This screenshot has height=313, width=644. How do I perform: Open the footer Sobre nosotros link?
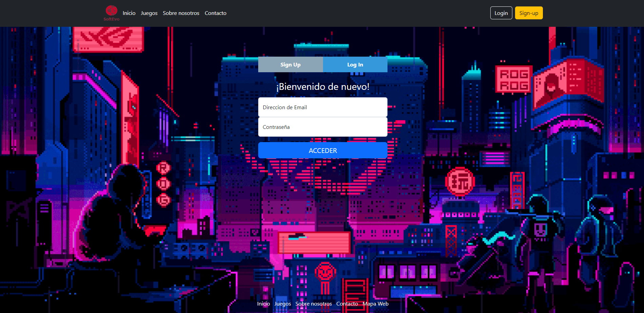[x=314, y=304]
